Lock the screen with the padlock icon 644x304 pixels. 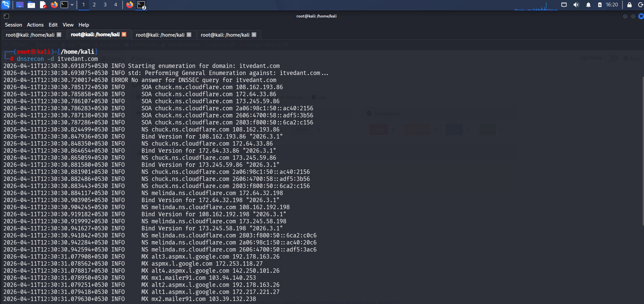(x=629, y=5)
